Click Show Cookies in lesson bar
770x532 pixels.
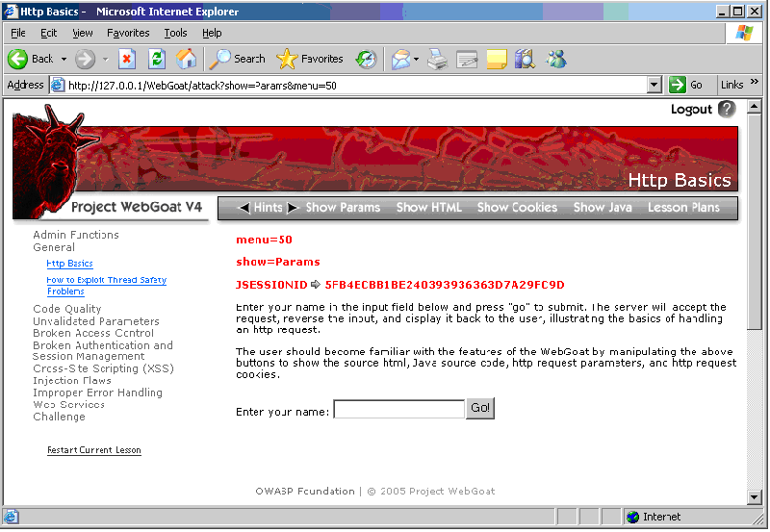pos(517,208)
